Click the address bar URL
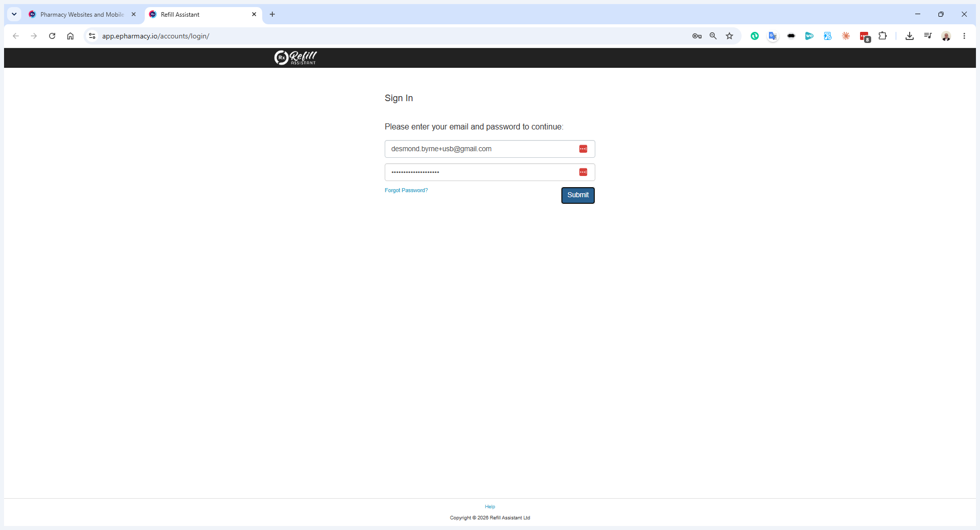 tap(155, 36)
